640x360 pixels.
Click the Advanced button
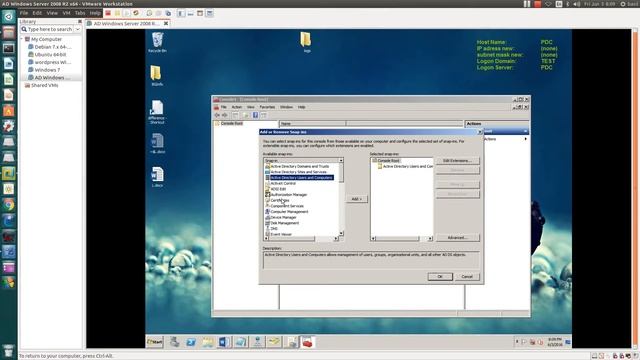tap(458, 238)
